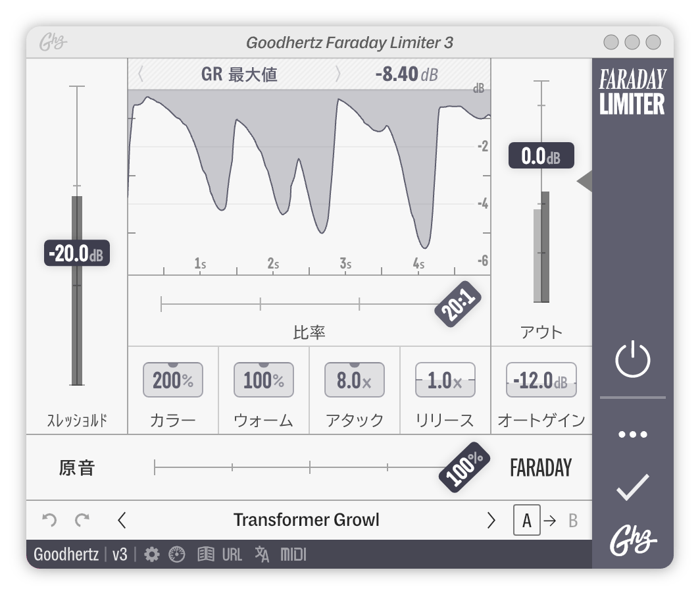Open the language translation icon

click(262, 554)
